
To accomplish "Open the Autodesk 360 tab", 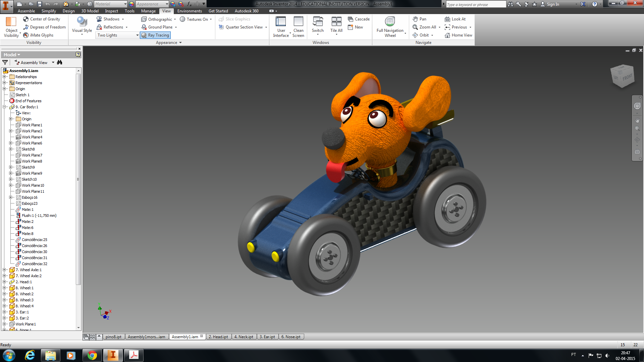I will 247,11.
